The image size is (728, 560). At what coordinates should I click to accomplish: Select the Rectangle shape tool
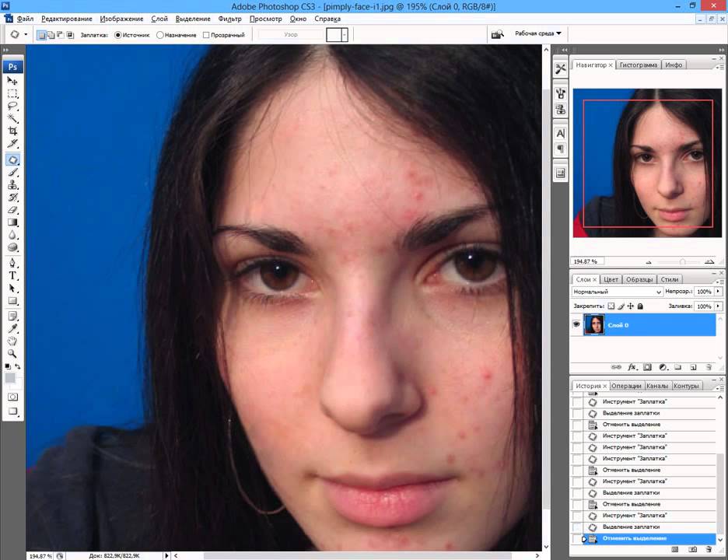12,301
